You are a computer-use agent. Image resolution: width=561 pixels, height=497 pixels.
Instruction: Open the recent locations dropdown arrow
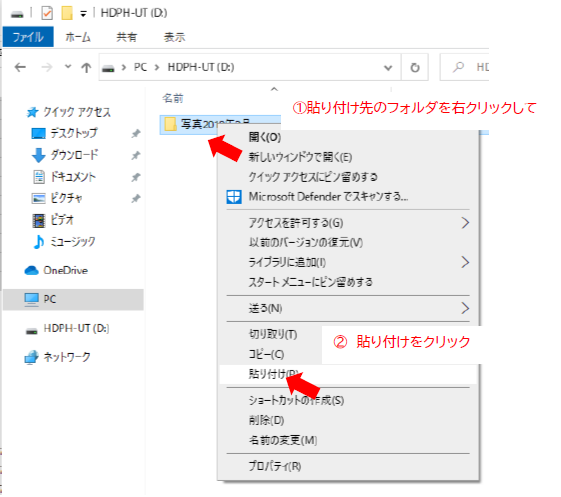(68, 67)
